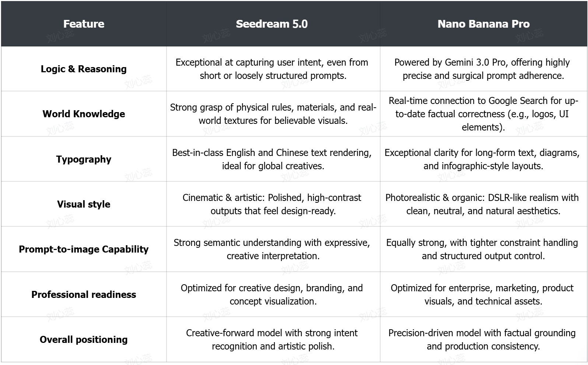
Task: Select the "Professional readiness" row label
Action: coord(84,295)
